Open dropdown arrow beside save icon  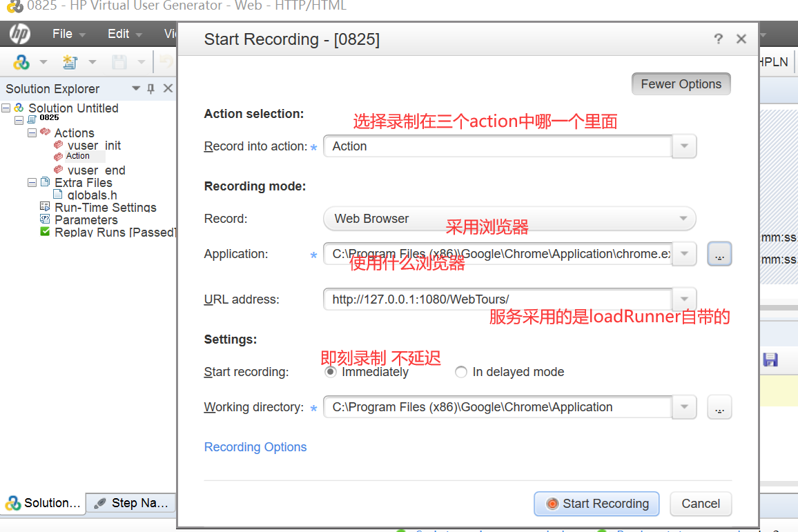point(142,62)
